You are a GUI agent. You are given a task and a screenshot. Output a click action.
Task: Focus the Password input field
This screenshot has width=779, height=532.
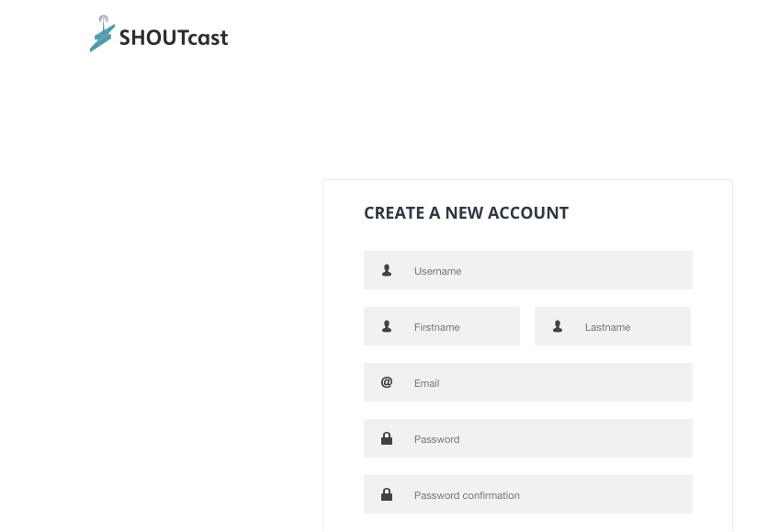(x=527, y=438)
